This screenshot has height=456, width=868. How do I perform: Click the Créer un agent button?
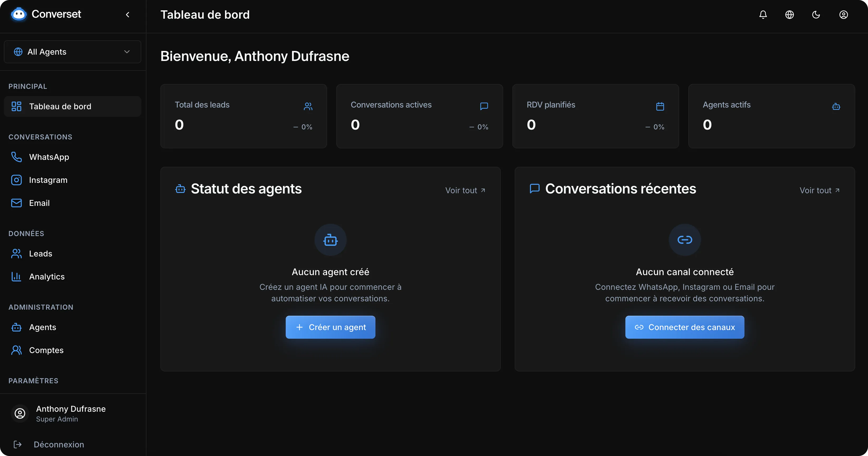point(330,327)
